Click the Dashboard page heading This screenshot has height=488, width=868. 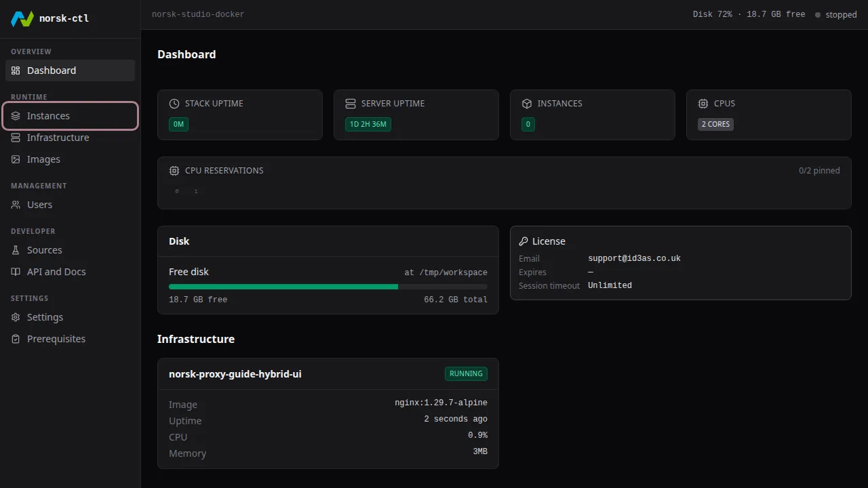(x=186, y=54)
